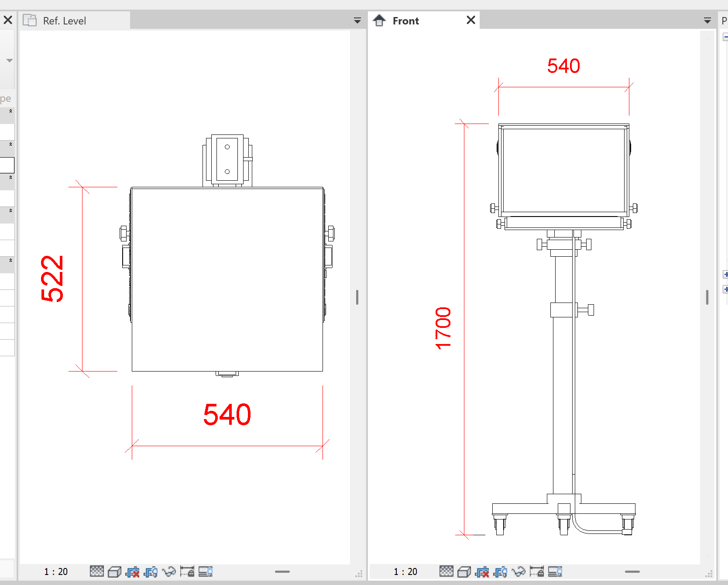This screenshot has height=585, width=728.
Task: Switch to the Front view tab
Action: (x=425, y=21)
